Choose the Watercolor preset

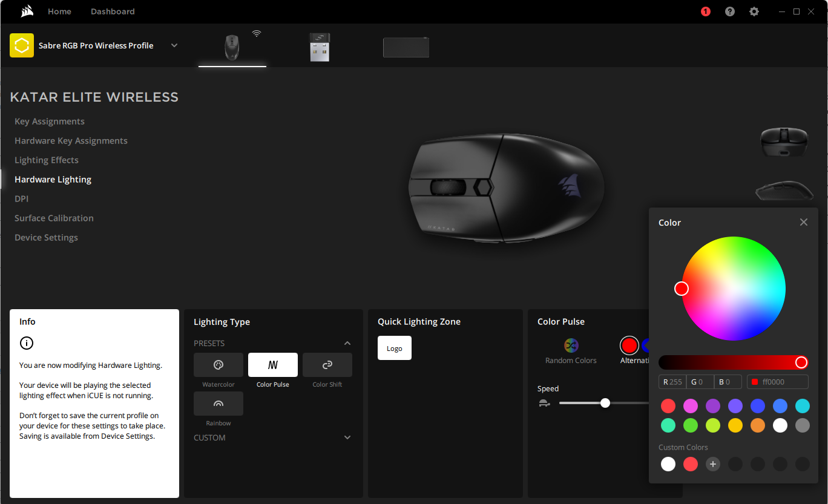(x=218, y=365)
